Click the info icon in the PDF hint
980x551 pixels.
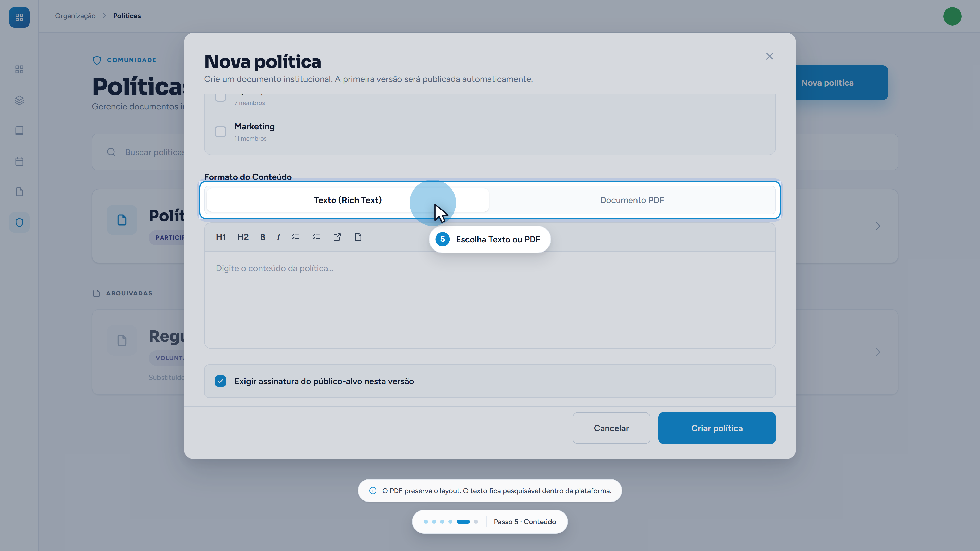(x=373, y=491)
